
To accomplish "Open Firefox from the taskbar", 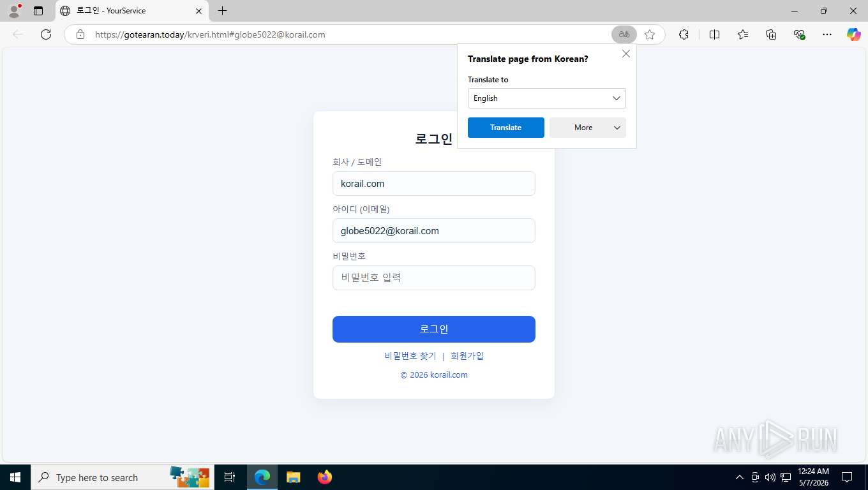I will pyautogui.click(x=325, y=477).
